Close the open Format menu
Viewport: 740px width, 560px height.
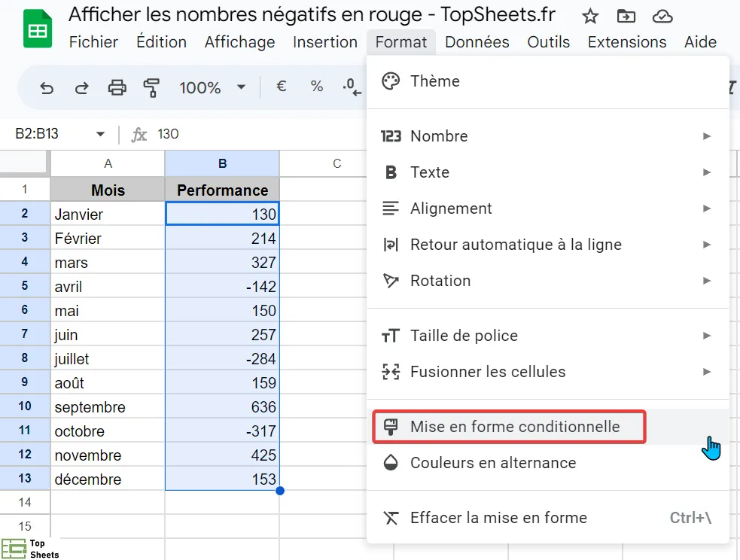[401, 42]
